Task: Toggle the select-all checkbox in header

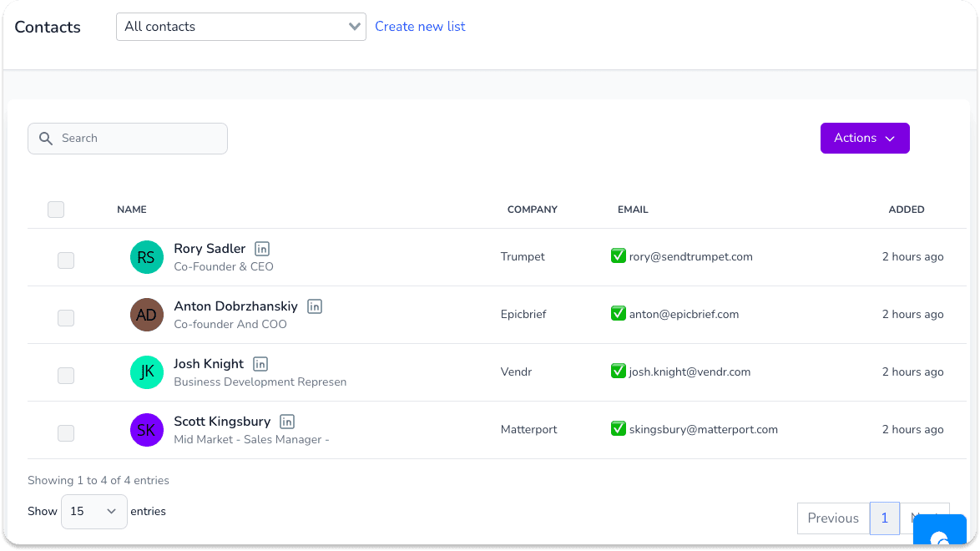Action: click(56, 210)
